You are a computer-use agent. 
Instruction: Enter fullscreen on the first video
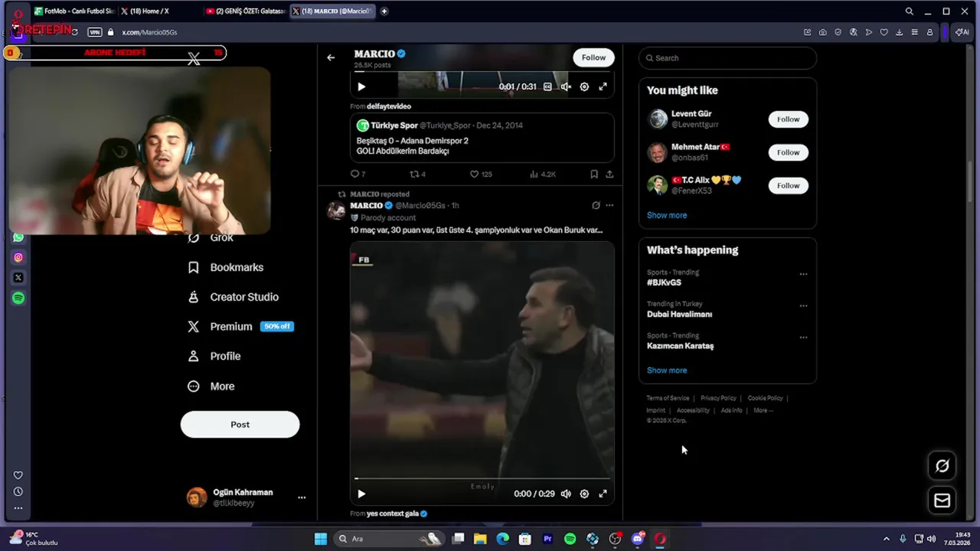(603, 86)
